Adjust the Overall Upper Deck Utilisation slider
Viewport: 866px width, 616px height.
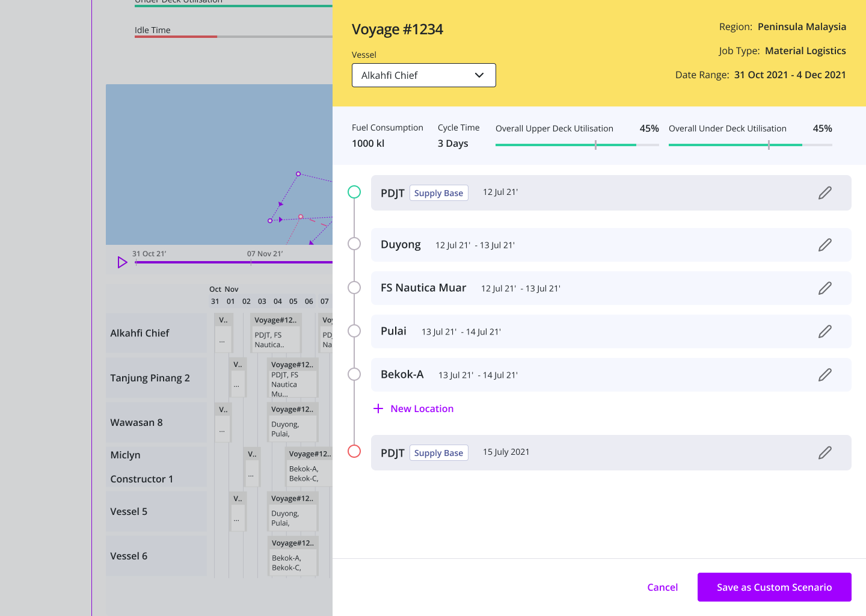click(595, 145)
